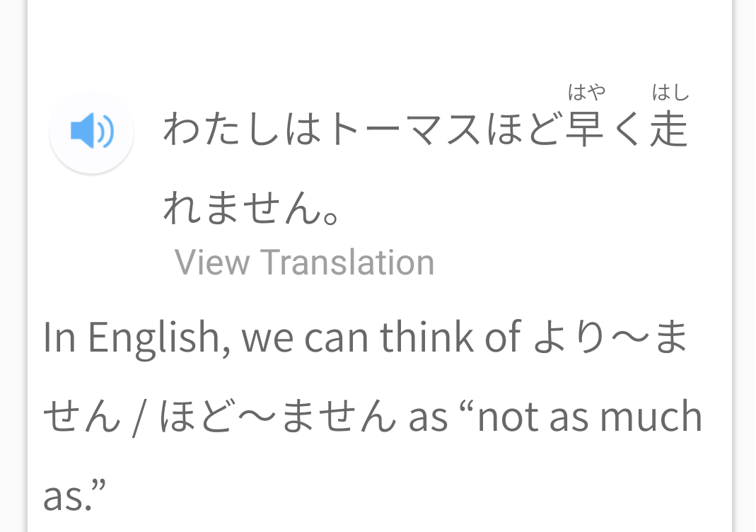The height and width of the screenshot is (532, 756).
Task: Play the sentence audio with the speaker icon
Action: (92, 132)
